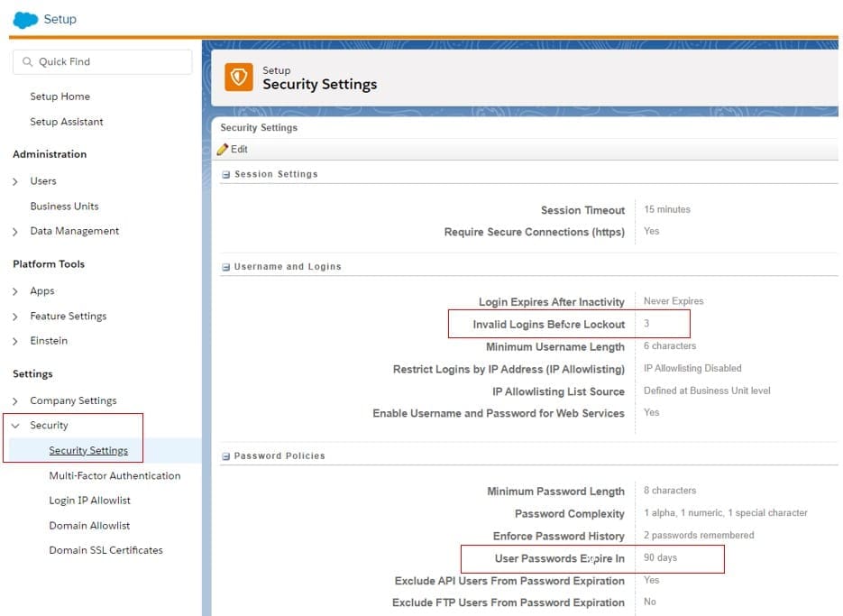Click the Quick Find magnifier icon
The width and height of the screenshot is (843, 616).
click(28, 62)
